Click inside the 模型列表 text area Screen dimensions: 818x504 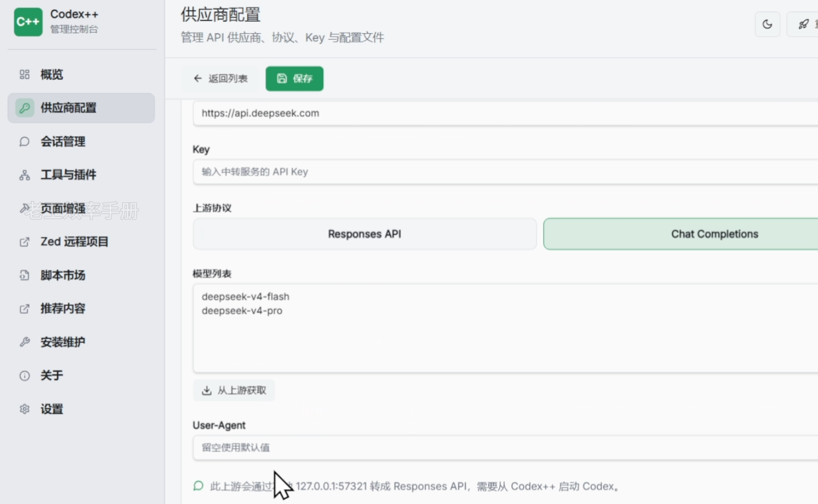pyautogui.click(x=505, y=328)
